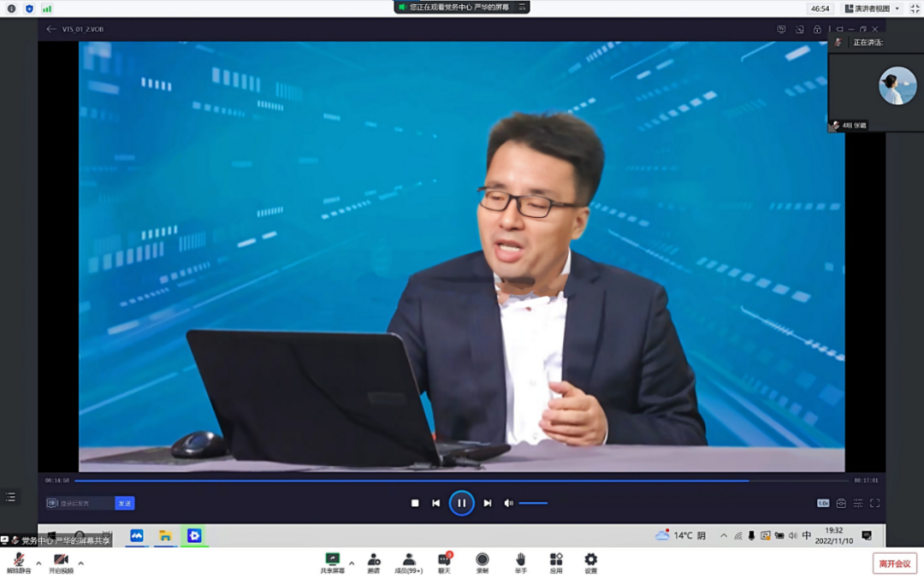The width and height of the screenshot is (924, 578).
Task: Expand the microphone options arrow
Action: pyautogui.click(x=38, y=563)
